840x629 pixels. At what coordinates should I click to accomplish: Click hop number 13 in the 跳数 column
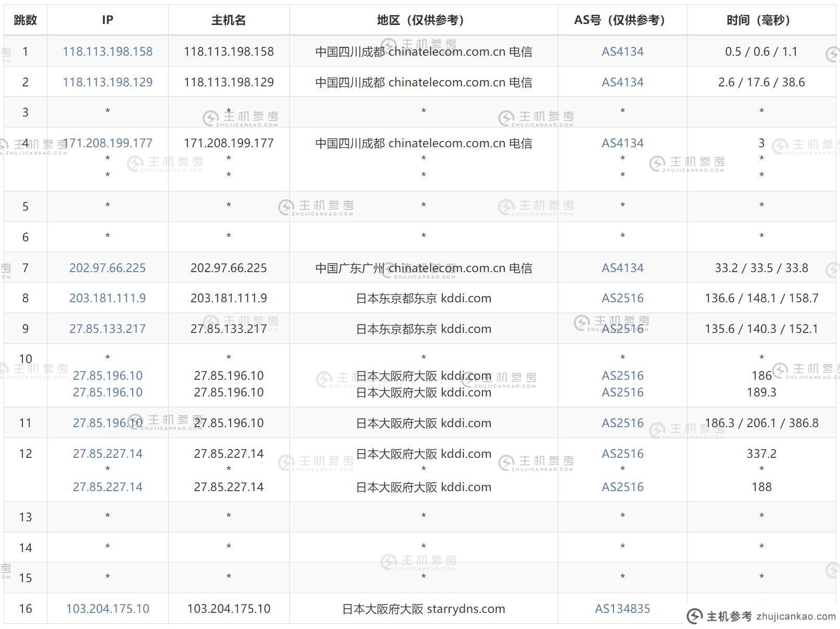25,517
